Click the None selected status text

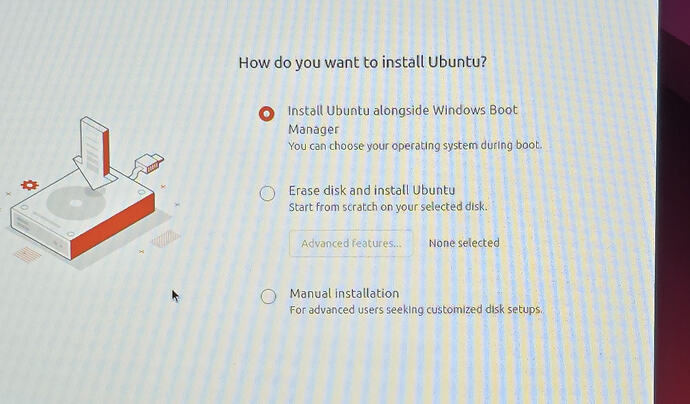(x=464, y=243)
